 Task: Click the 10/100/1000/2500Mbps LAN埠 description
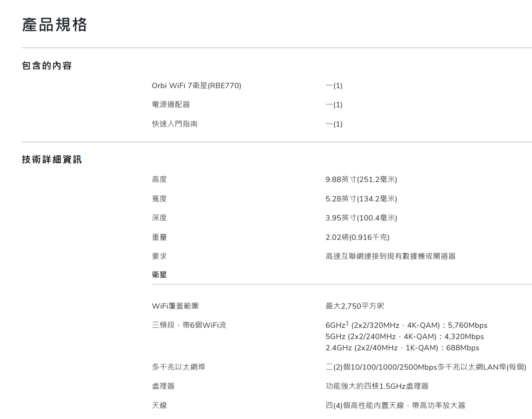click(x=426, y=367)
